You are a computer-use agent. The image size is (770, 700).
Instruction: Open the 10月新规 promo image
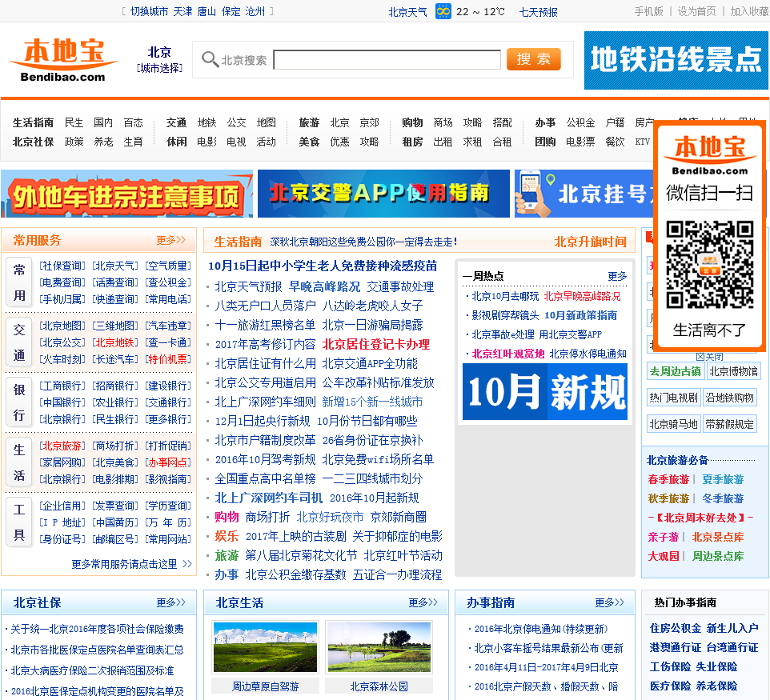545,392
